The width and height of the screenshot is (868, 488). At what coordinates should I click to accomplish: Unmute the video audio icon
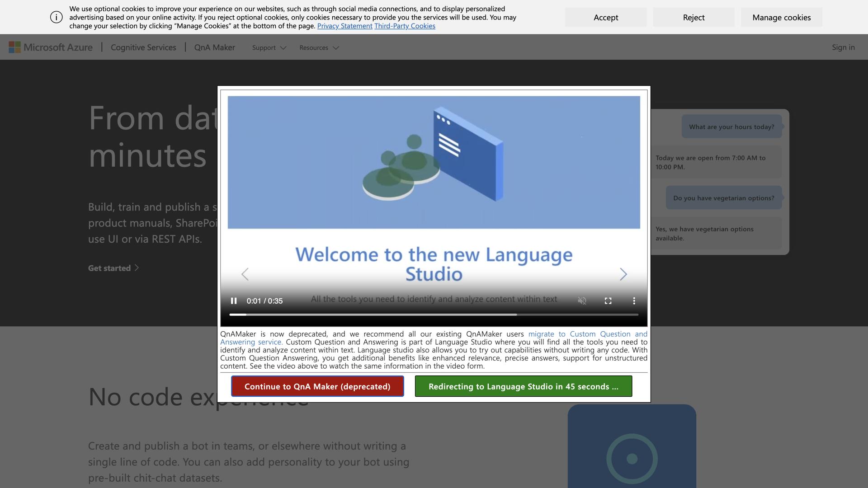click(582, 301)
